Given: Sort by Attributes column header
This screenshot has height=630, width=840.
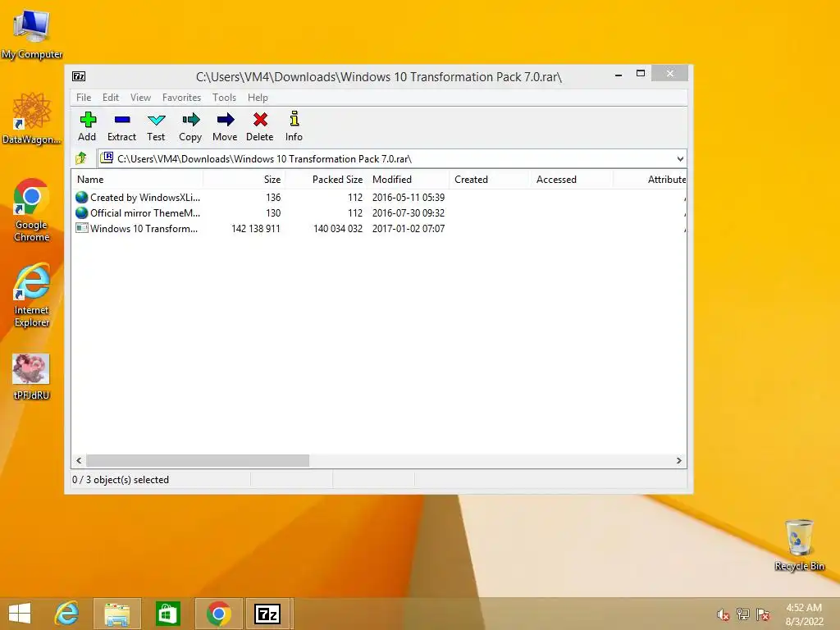Looking at the screenshot, I should point(650,180).
